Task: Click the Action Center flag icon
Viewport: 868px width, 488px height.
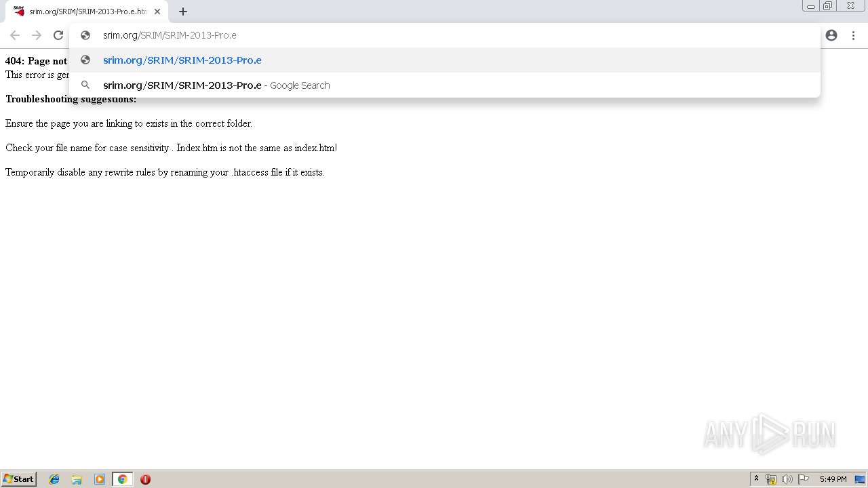Action: click(804, 479)
